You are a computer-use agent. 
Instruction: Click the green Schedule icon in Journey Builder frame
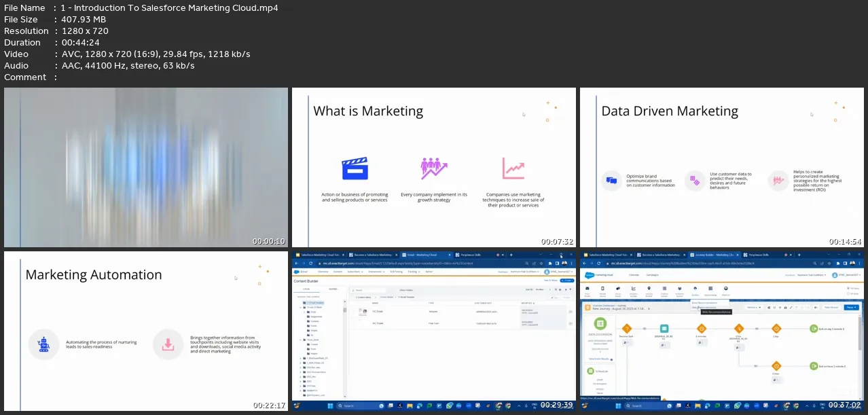[590, 371]
